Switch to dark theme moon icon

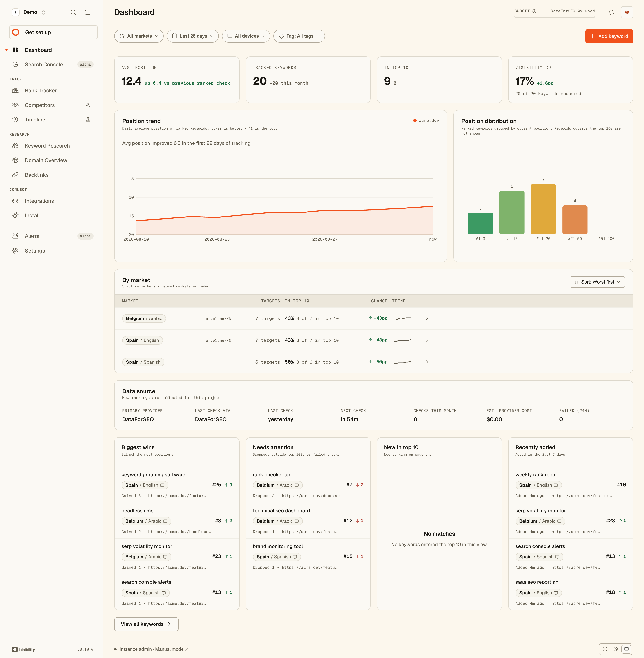(616, 649)
